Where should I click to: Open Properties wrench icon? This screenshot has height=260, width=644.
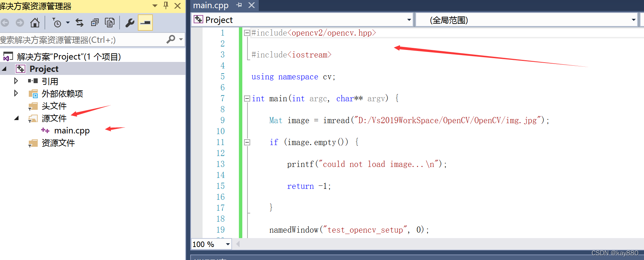[x=130, y=23]
